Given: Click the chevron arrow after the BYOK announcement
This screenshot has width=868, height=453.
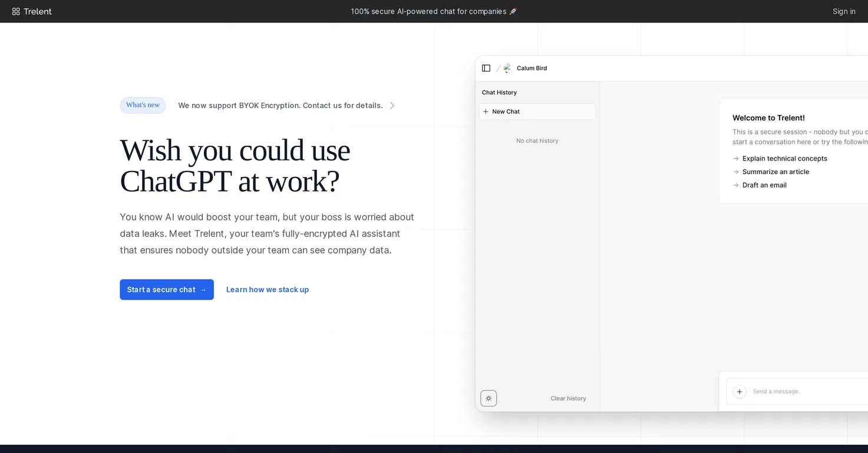Looking at the screenshot, I should (x=392, y=106).
